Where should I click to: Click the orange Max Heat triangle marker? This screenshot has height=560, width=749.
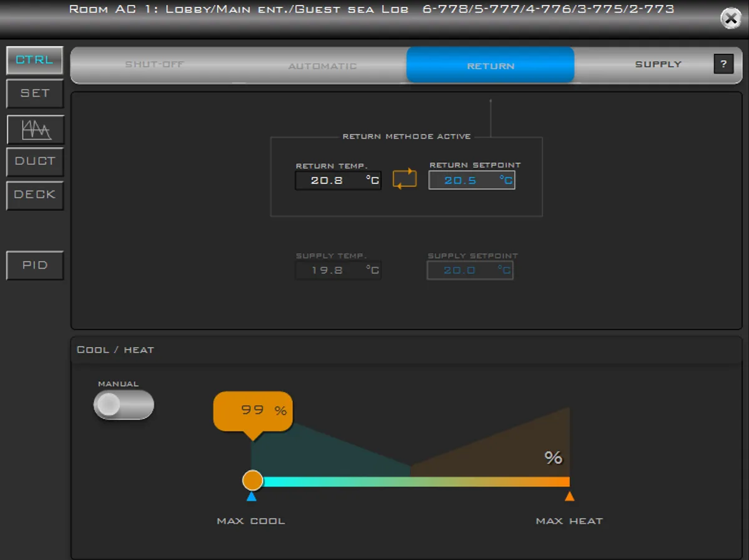569,496
